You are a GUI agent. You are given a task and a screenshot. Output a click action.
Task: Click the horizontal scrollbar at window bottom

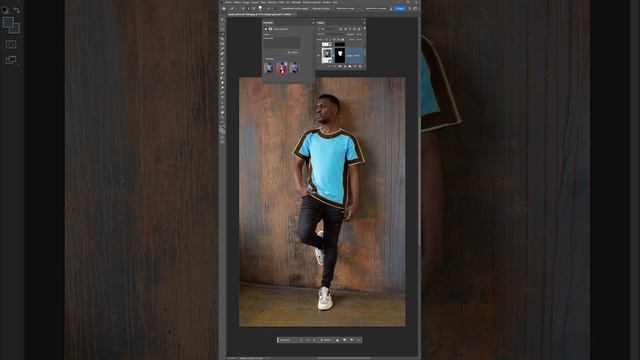pyautogui.click(x=343, y=358)
